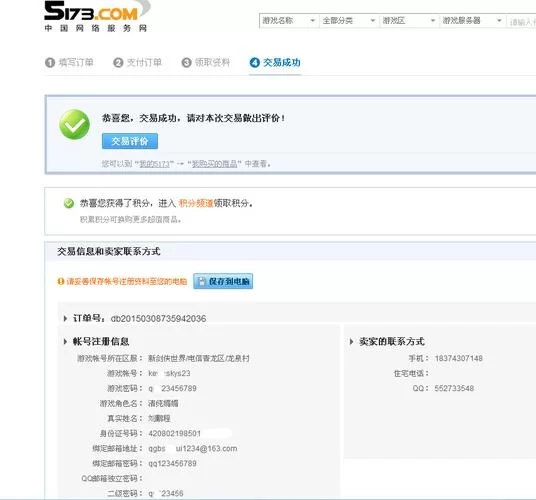Select game server 新剑侠世界/电信青龙区/龙泉村 text
The height and width of the screenshot is (500, 536).
pos(199,359)
